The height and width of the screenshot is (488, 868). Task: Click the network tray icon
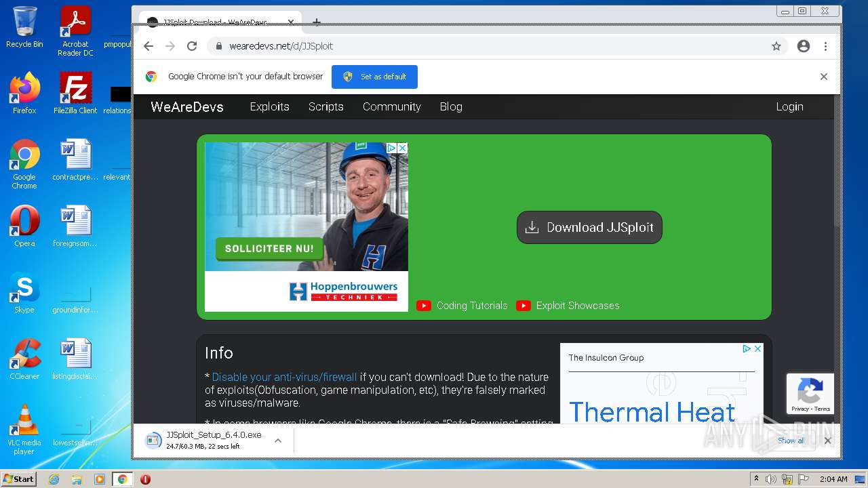(x=787, y=479)
